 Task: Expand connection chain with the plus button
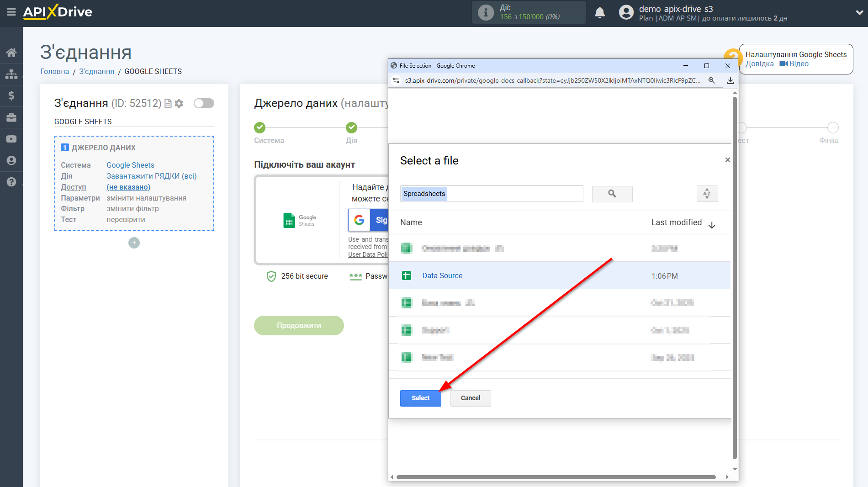click(133, 243)
